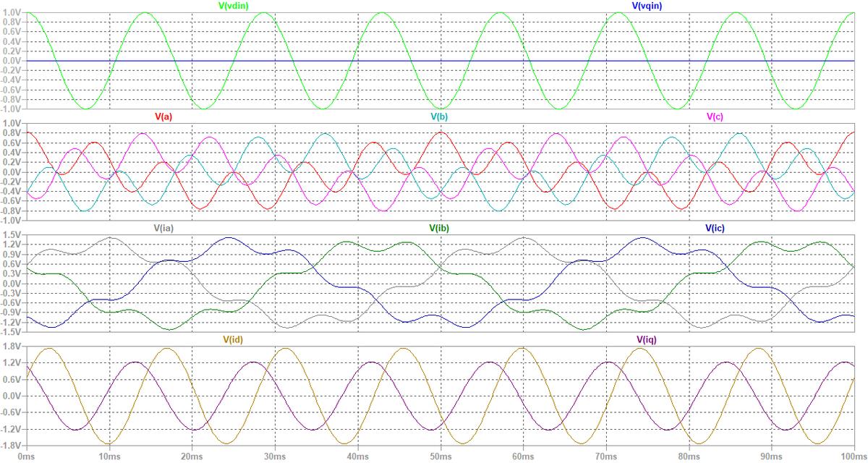This screenshot has width=868, height=463.
Task: Click the V(ic) trace label
Action: (715, 228)
